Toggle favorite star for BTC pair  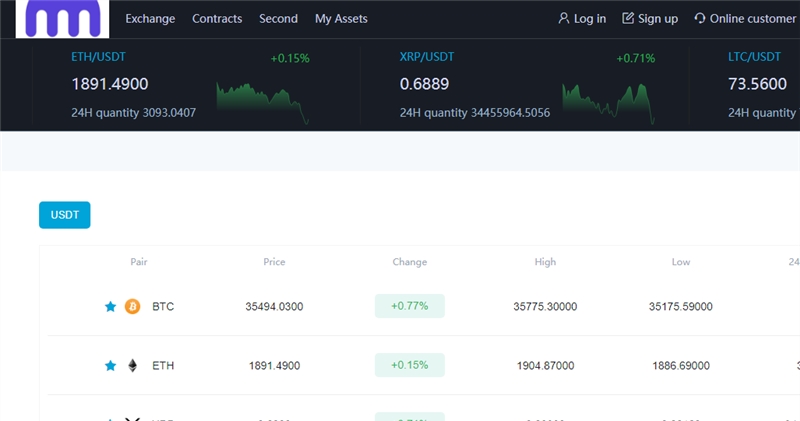tap(111, 306)
